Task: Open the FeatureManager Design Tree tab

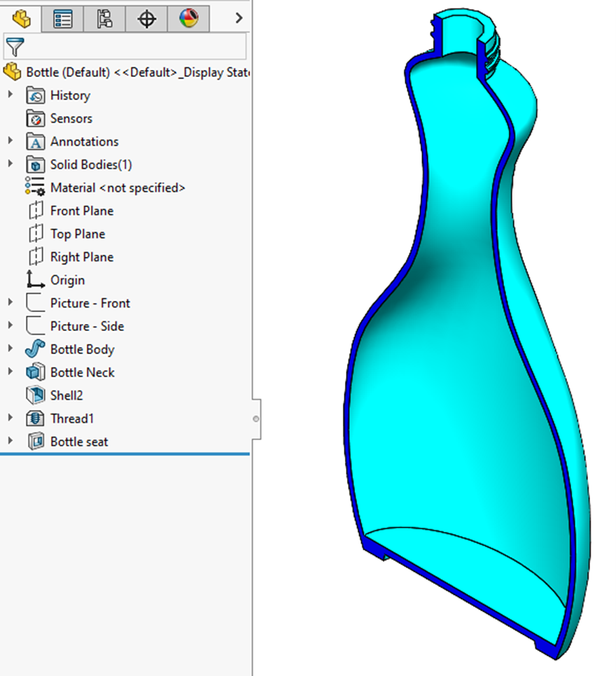Action: (x=22, y=18)
